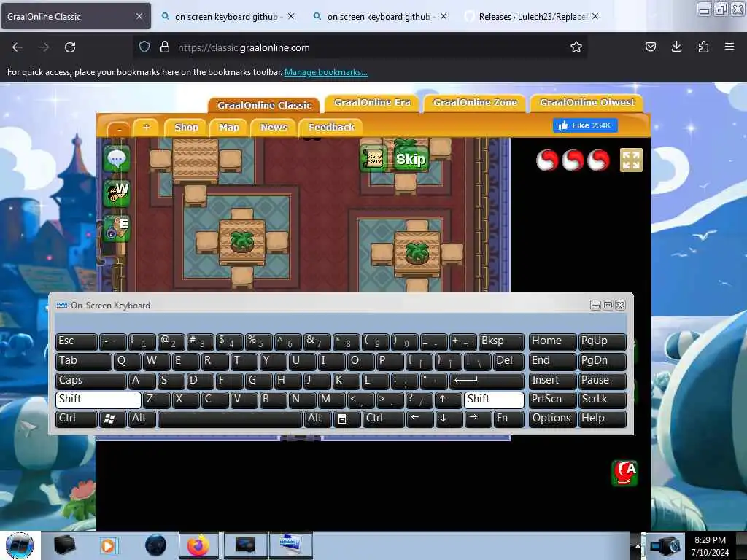Click the taskbar clock showing 8:29 PM
747x560 pixels.
pos(710,545)
